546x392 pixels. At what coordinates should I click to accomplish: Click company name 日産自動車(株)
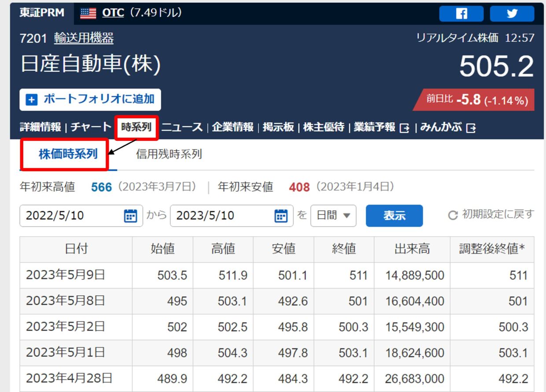91,64
